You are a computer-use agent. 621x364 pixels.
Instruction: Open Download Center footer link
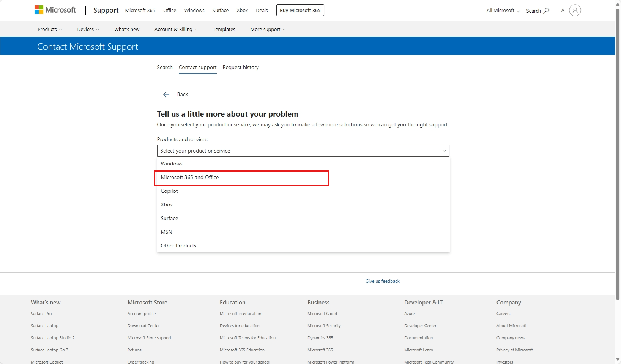143,326
